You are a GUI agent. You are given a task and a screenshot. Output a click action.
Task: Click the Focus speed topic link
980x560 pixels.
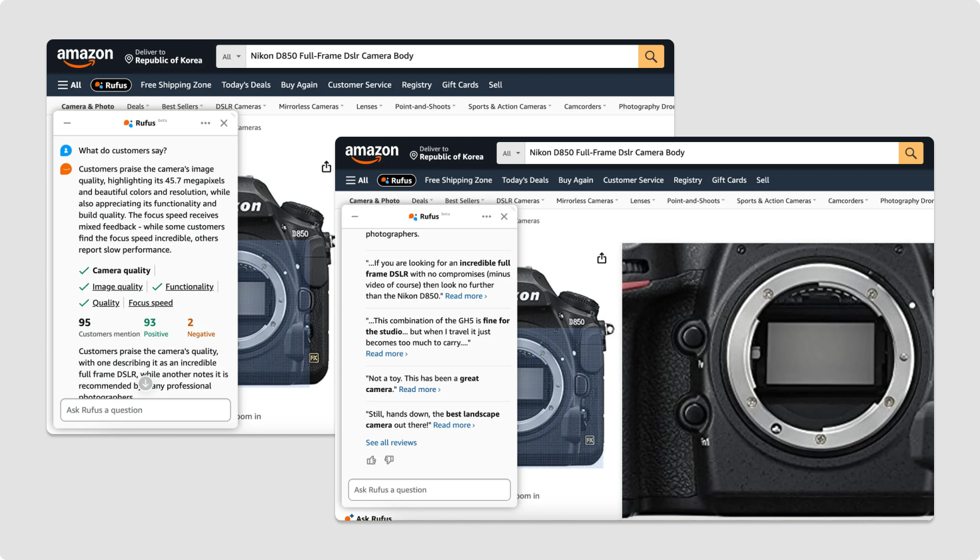151,303
